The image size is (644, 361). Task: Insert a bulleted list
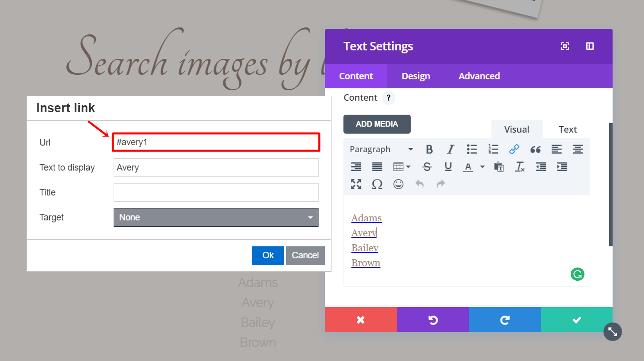click(472, 149)
